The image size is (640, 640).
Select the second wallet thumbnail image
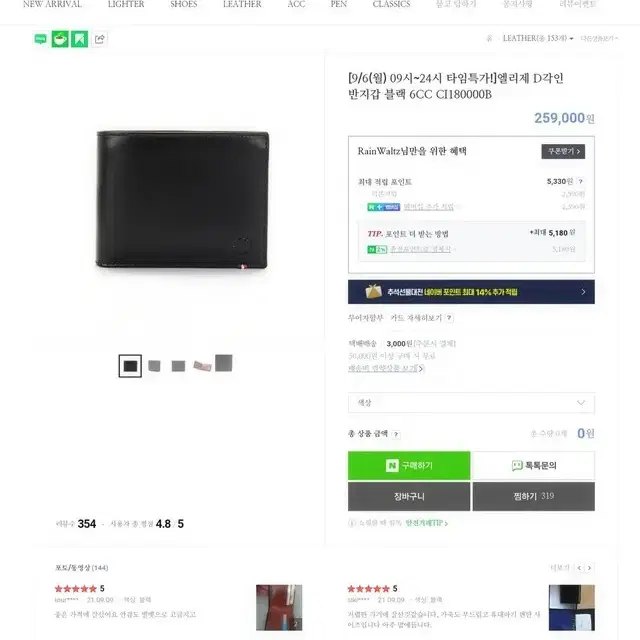coord(154,366)
